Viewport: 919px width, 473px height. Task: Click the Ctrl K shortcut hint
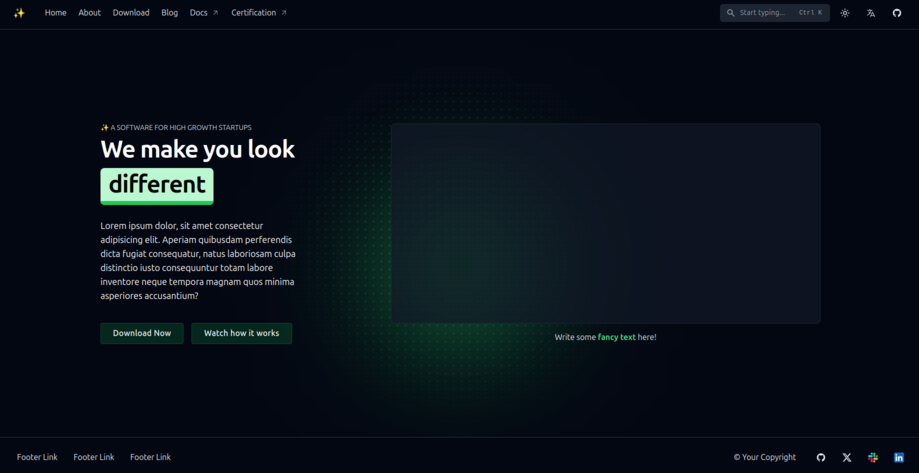click(811, 13)
